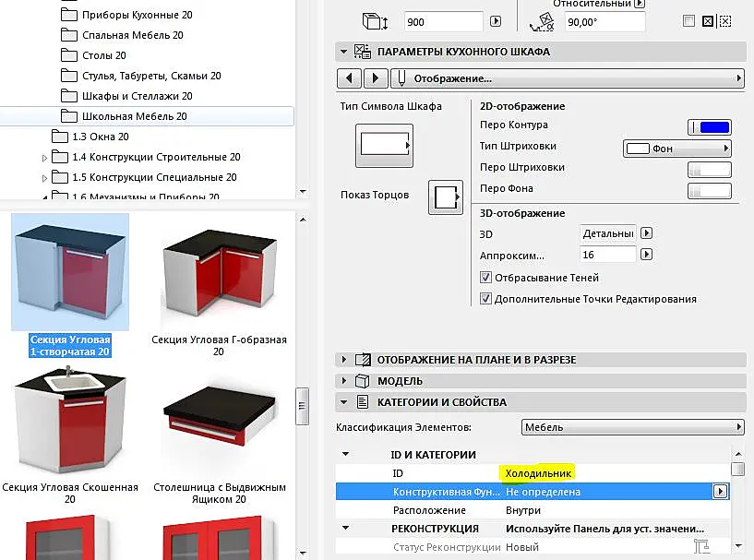Select the Шкафы и Стеллажи 20 folder
Screen dimensions: 754x560
[137, 96]
